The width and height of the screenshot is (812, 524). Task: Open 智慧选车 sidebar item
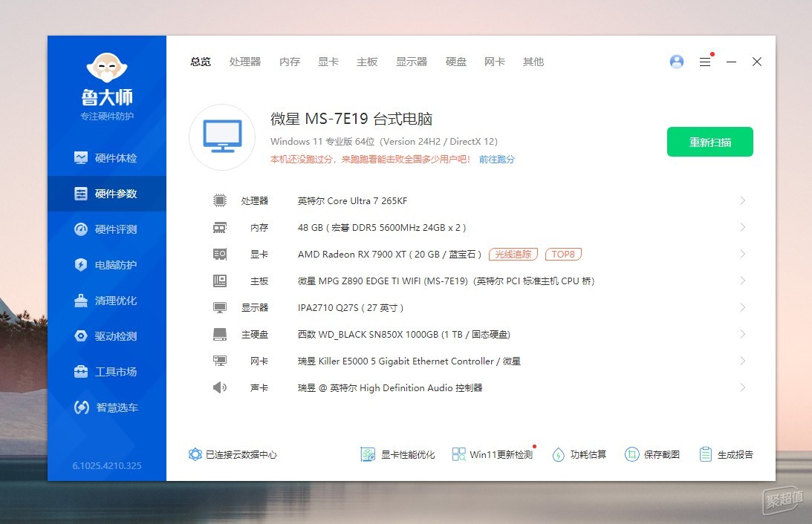click(107, 407)
